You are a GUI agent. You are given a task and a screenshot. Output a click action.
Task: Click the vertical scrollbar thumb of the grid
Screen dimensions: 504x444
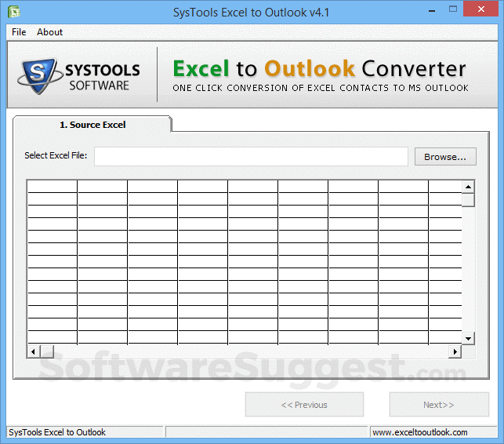click(468, 200)
